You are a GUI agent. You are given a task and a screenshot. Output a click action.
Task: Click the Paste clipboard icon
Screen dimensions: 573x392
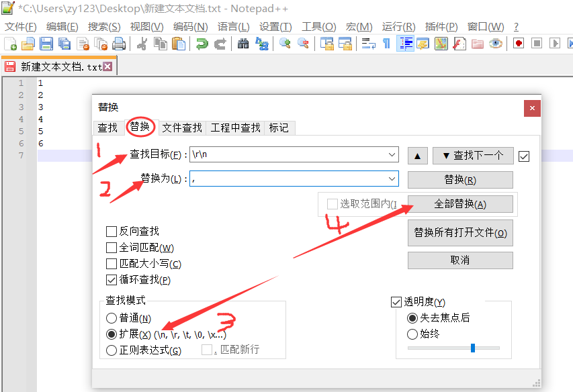tap(179, 44)
